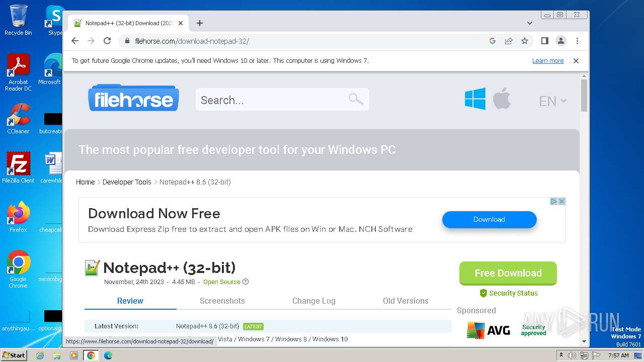Open the volume speaker tray icon
Image resolution: width=644 pixels, height=362 pixels.
(x=572, y=355)
